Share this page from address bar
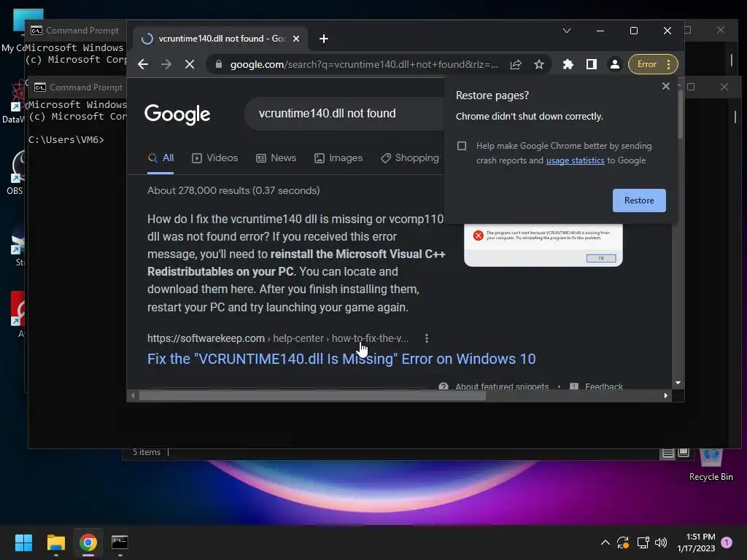 (516, 64)
